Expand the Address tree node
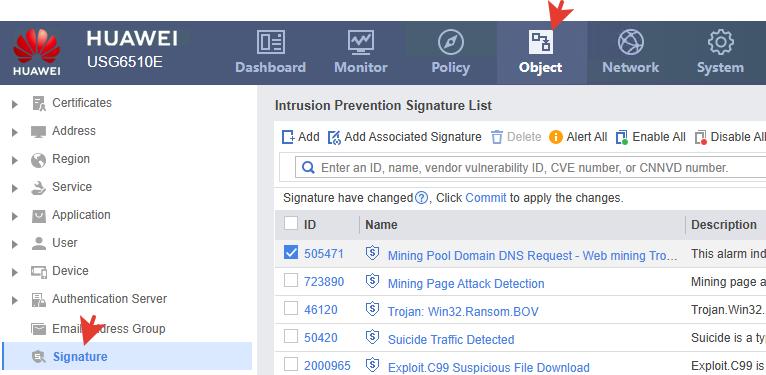This screenshot has height=375, width=766. [15, 132]
